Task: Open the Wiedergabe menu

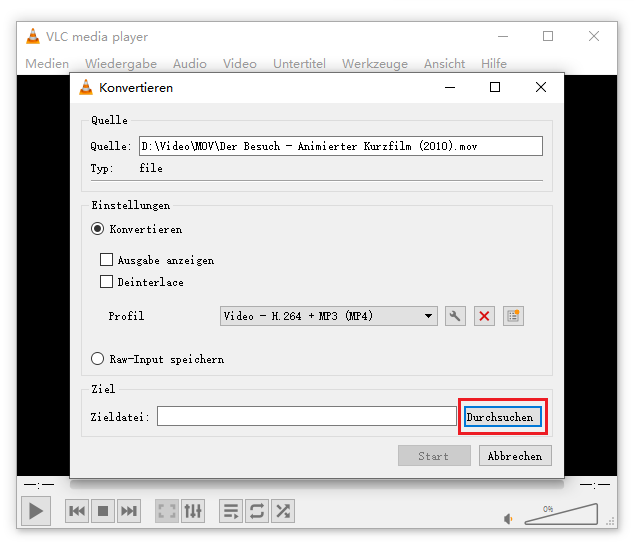Action: [121, 64]
